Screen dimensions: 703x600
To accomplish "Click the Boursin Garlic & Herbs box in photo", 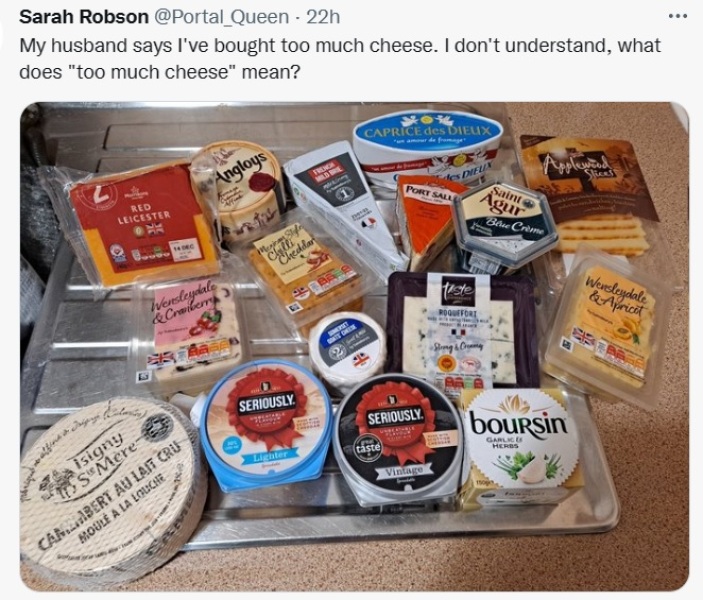I will click(520, 448).
